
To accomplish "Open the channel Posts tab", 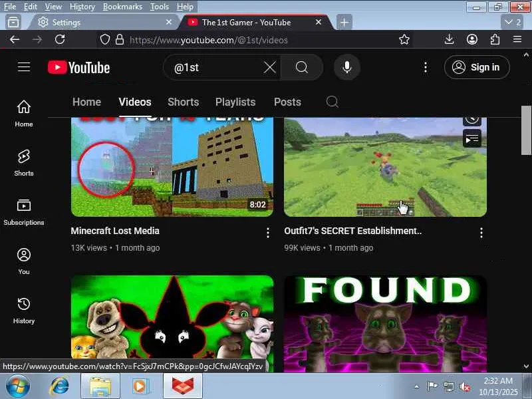I will 287,102.
